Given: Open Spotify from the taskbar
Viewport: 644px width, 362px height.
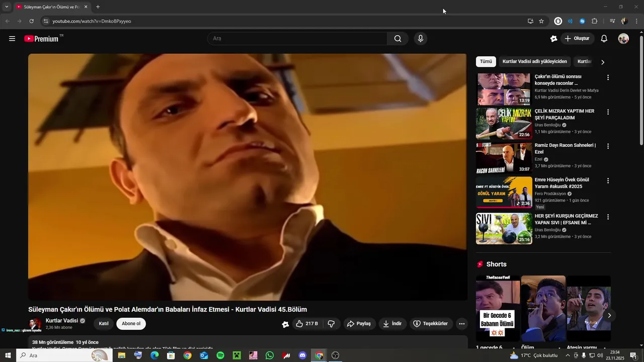Looking at the screenshot, I should (x=220, y=355).
